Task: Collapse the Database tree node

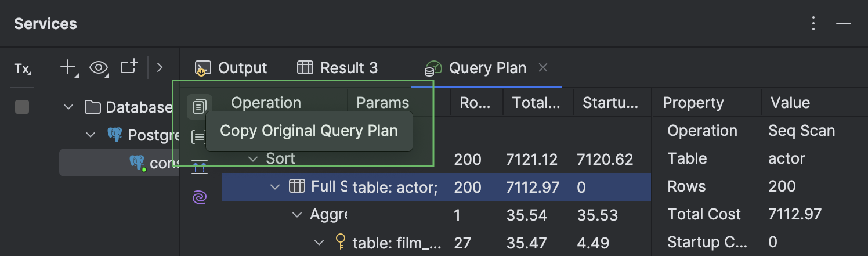Action: pyautogui.click(x=69, y=107)
